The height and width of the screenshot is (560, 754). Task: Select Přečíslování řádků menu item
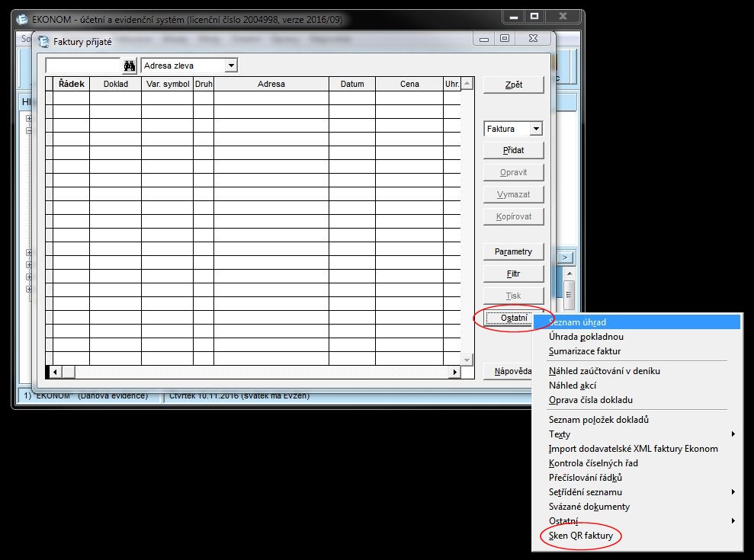click(x=637, y=477)
